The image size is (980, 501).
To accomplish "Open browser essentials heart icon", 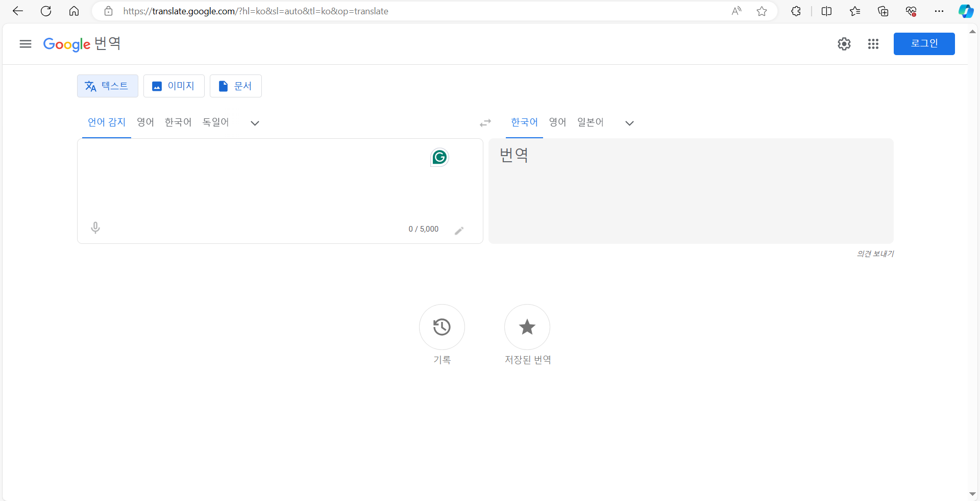I will [911, 11].
